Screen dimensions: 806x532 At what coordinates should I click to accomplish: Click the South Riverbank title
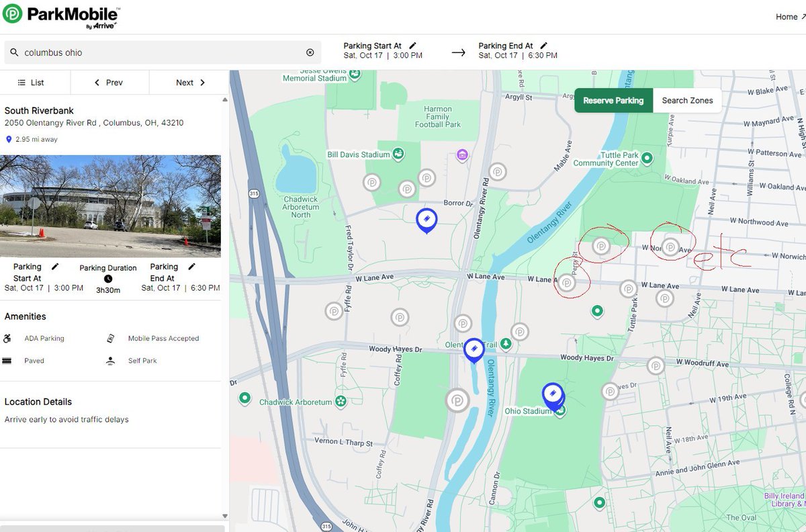click(x=39, y=111)
